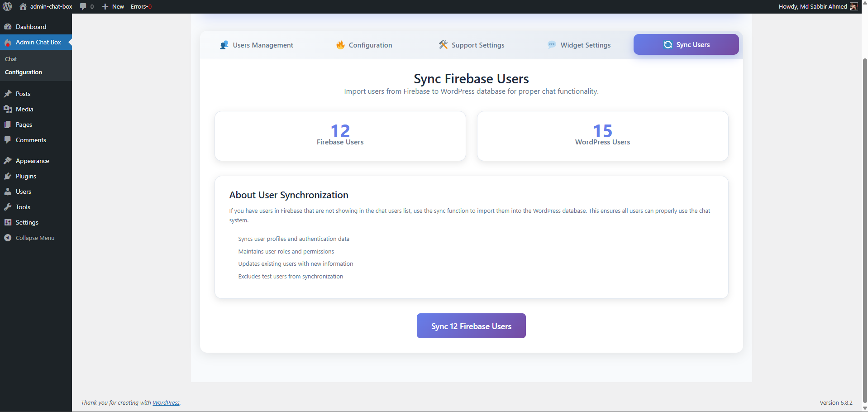Open the Plugins menu
The width and height of the screenshot is (868, 412).
(x=36, y=176)
